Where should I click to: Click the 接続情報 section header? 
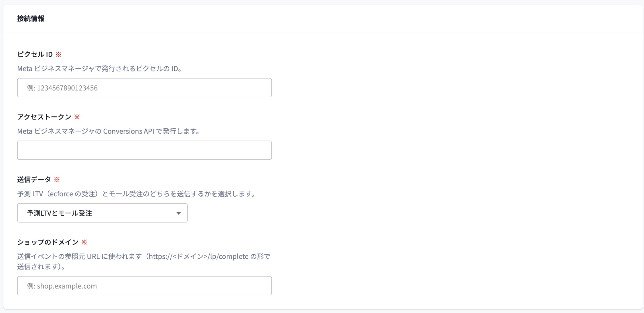click(x=31, y=18)
